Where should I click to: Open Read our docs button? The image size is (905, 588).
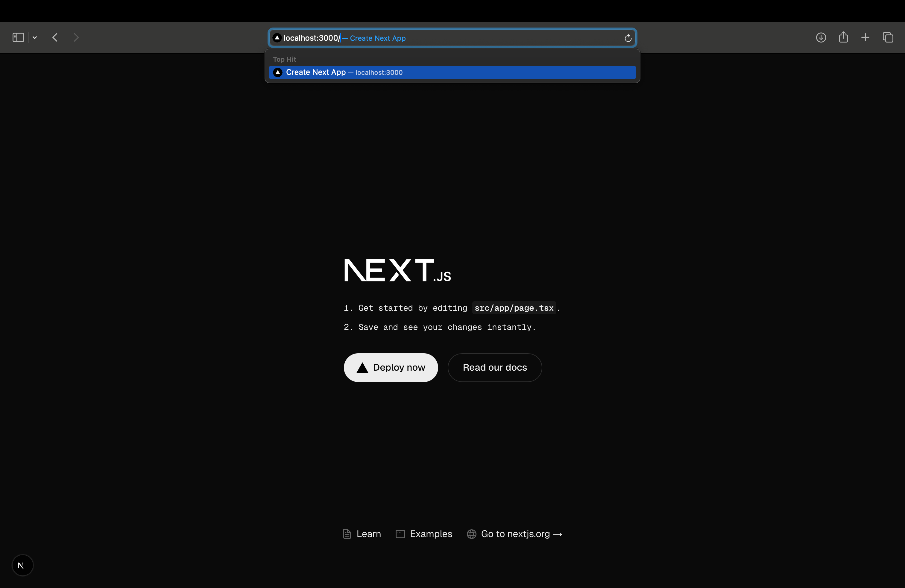coord(494,367)
